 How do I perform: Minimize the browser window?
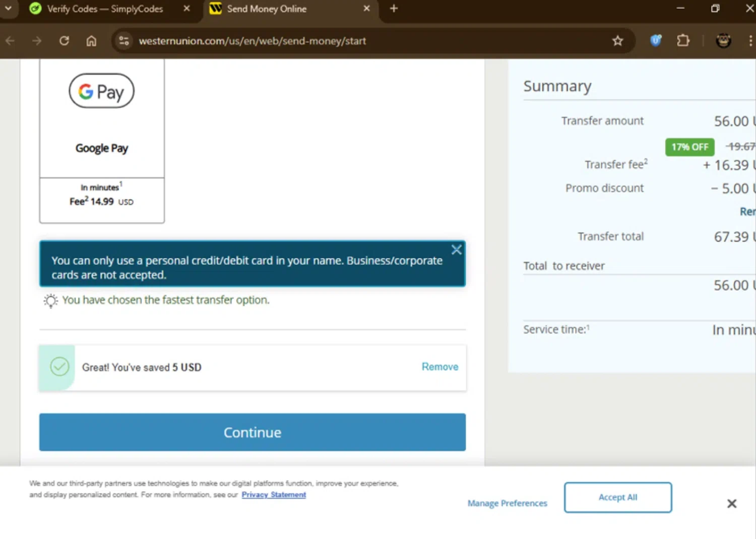[680, 9]
